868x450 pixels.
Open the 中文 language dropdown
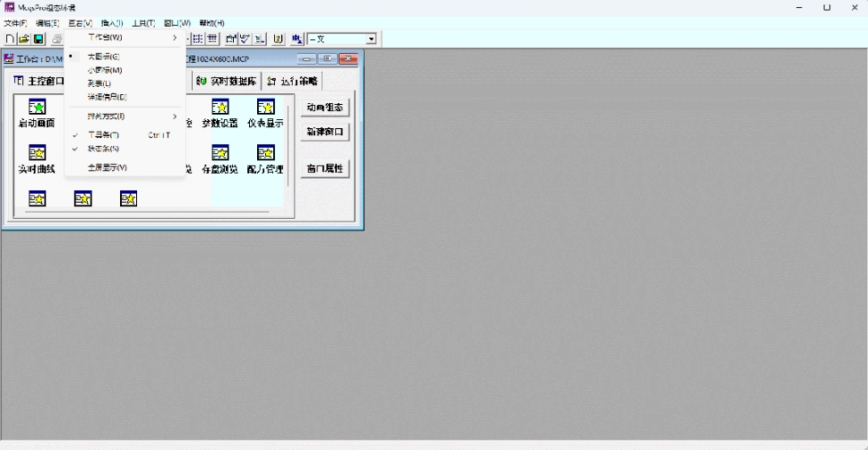[x=372, y=39]
